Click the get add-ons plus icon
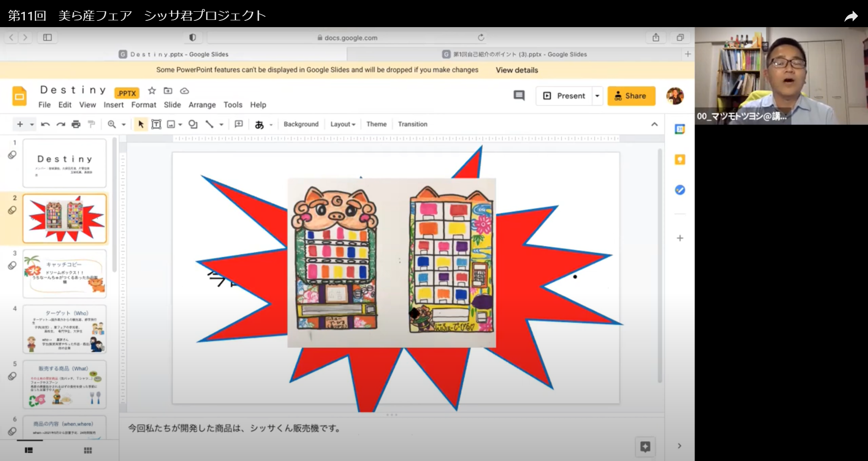This screenshot has width=868, height=461. tap(679, 238)
